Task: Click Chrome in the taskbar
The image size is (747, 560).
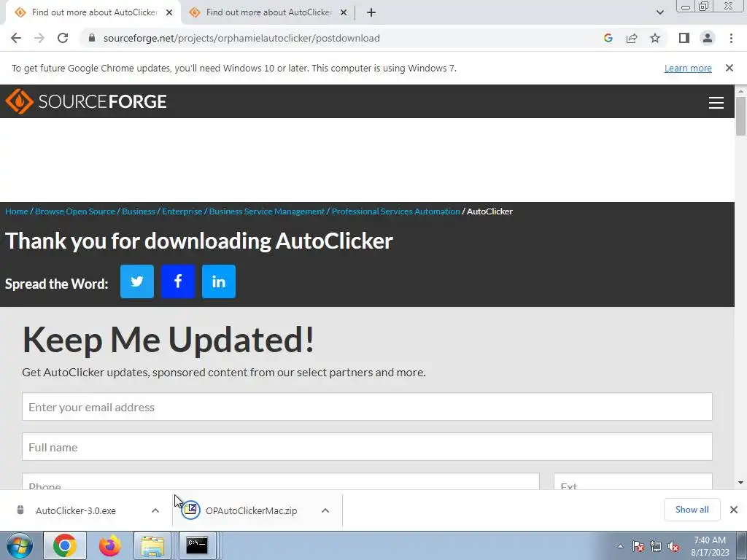Action: (65, 545)
